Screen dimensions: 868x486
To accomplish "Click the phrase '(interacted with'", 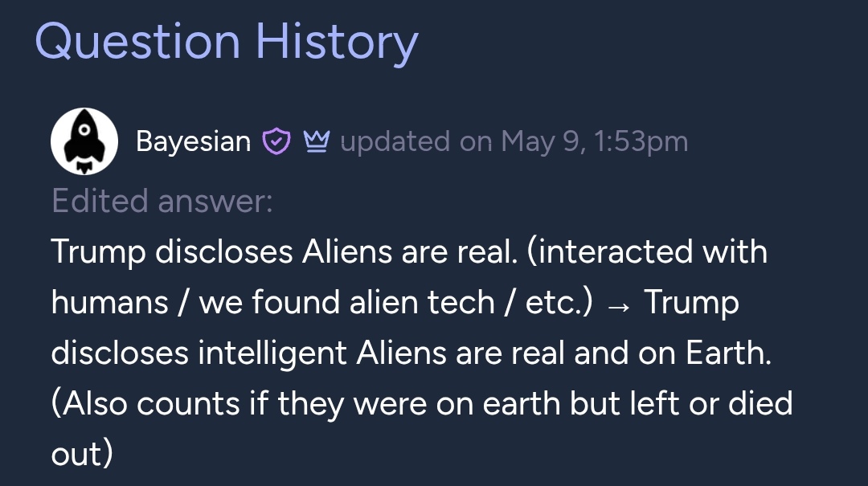I will (x=647, y=252).
